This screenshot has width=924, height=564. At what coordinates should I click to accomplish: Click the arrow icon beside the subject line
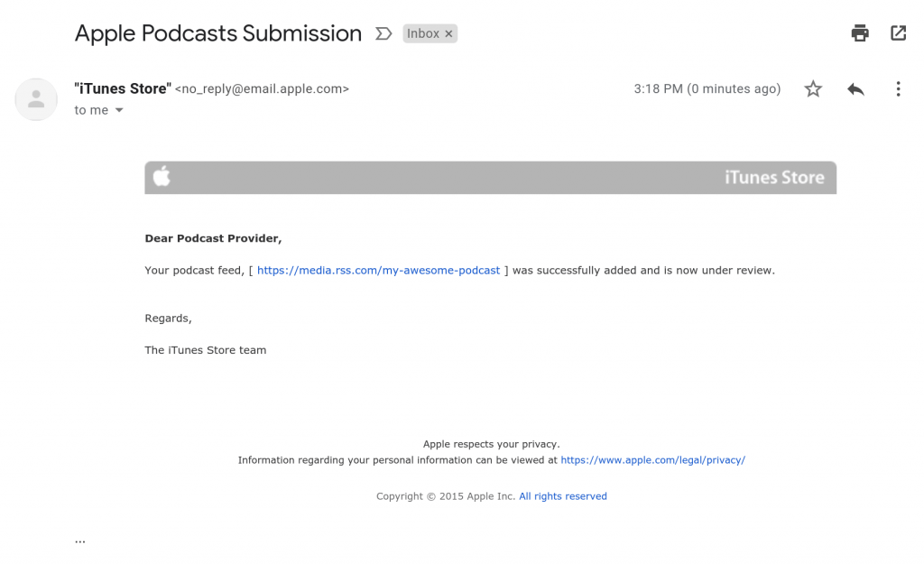(x=383, y=32)
